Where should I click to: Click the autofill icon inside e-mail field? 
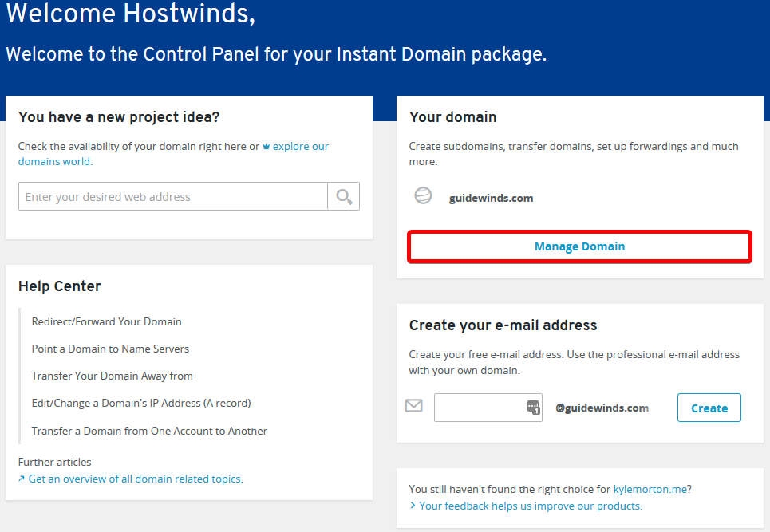pos(533,408)
